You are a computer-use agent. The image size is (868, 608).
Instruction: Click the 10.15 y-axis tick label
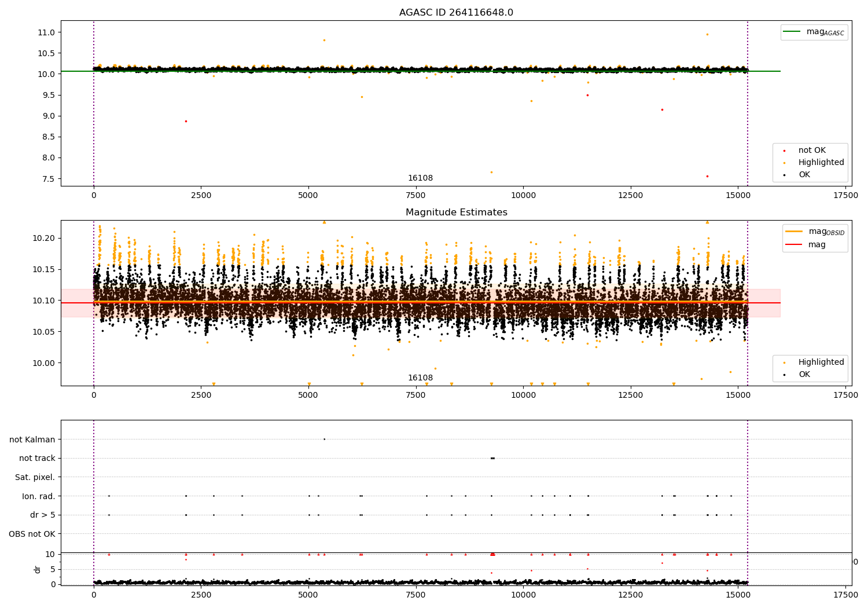click(44, 269)
